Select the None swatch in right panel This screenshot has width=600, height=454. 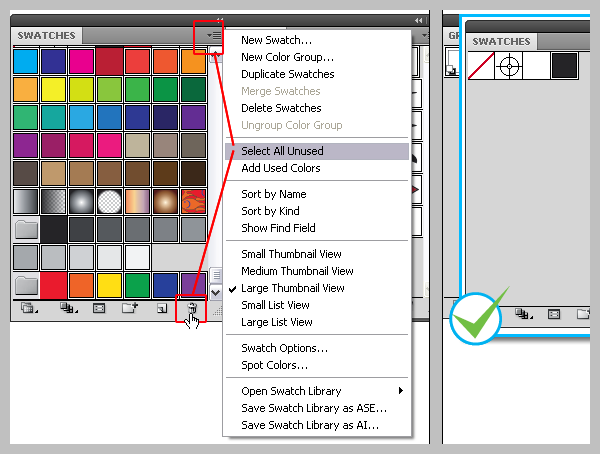click(x=481, y=66)
